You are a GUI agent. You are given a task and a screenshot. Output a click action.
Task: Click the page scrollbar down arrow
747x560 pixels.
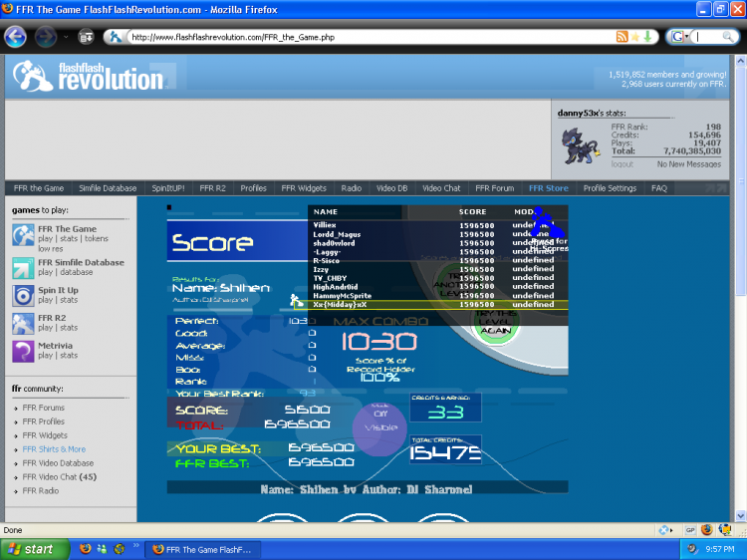pyautogui.click(x=740, y=516)
